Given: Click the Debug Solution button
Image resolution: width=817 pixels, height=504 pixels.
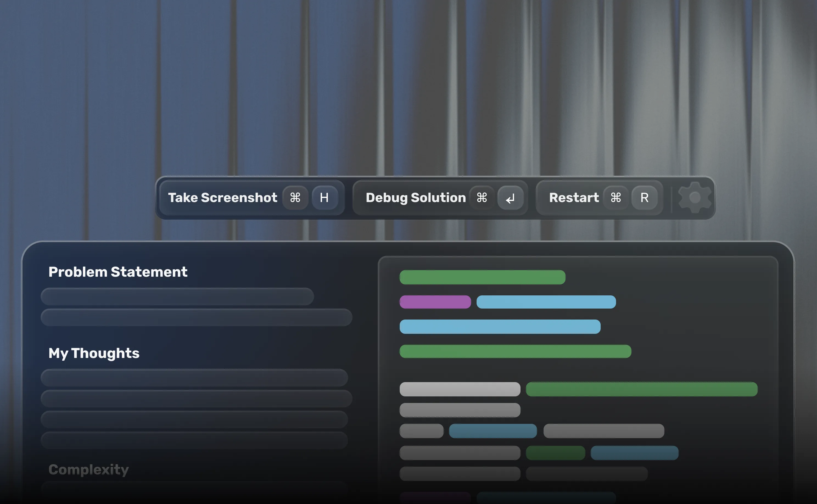Looking at the screenshot, I should [x=440, y=198].
